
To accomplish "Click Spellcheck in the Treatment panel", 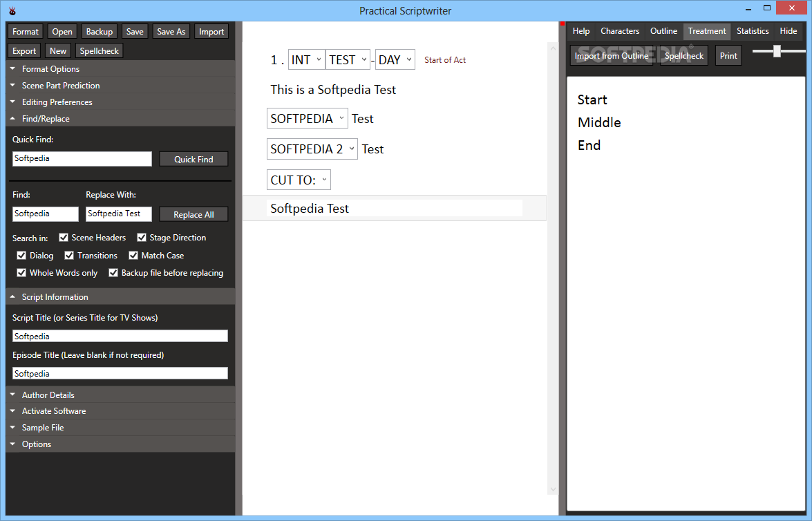I will (x=684, y=55).
